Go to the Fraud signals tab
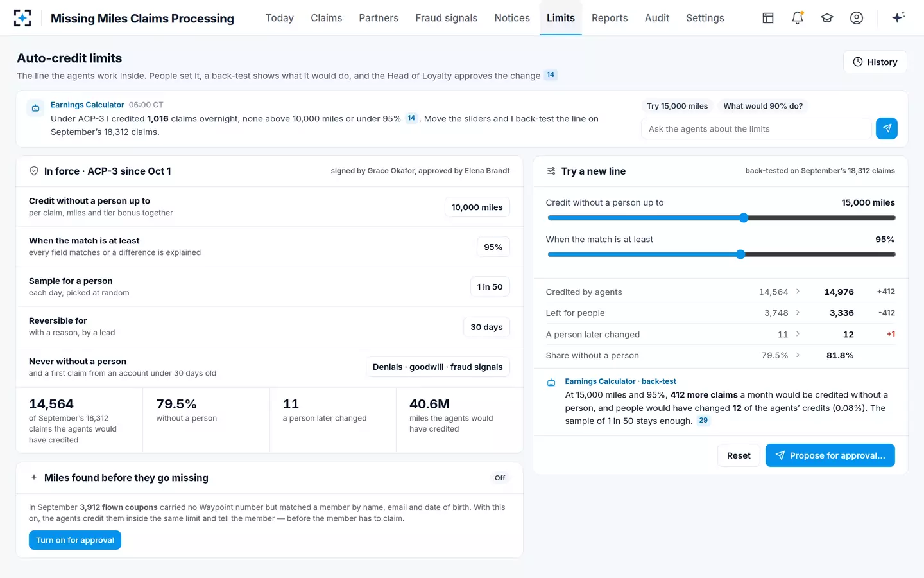 447,18
